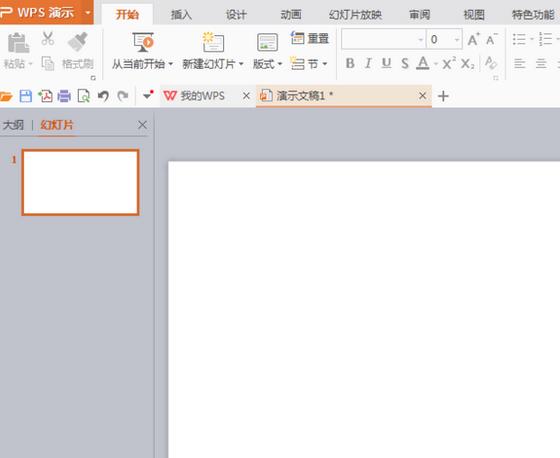This screenshot has width=560, height=458.
Task: Click the Open folder icon
Action: pos(6,96)
